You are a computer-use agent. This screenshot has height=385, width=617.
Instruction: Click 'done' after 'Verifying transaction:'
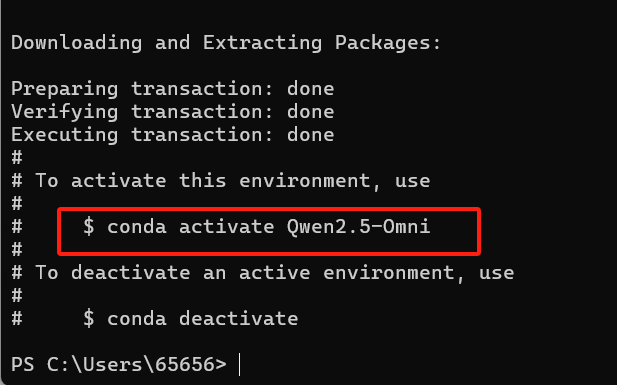(310, 112)
